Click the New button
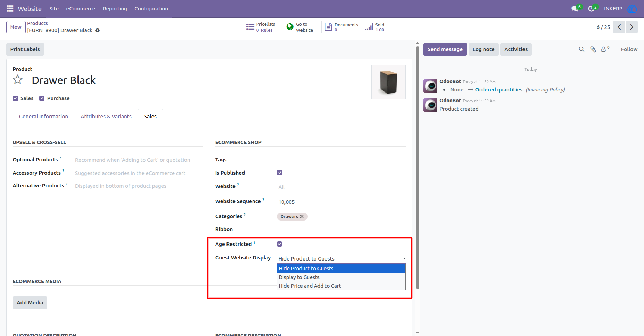Screen dimensions: 644x336 coord(16,27)
